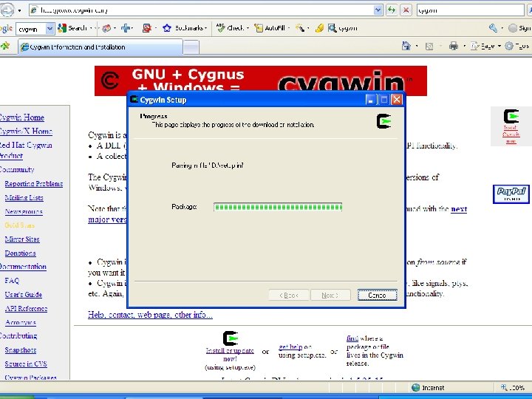Click the find cygwin magnifier button
The height and width of the screenshot is (399, 532).
(x=343, y=28)
